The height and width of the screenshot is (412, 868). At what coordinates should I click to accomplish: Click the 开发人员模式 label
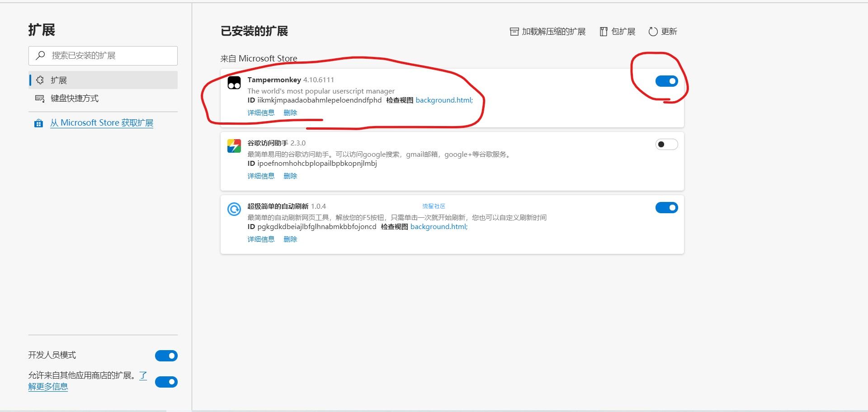coord(52,355)
